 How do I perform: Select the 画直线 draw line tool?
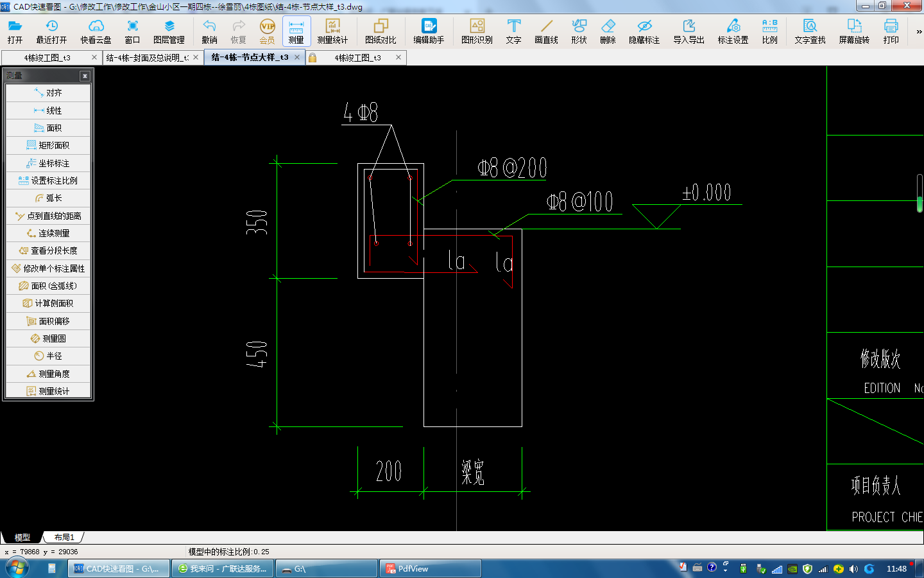point(546,31)
